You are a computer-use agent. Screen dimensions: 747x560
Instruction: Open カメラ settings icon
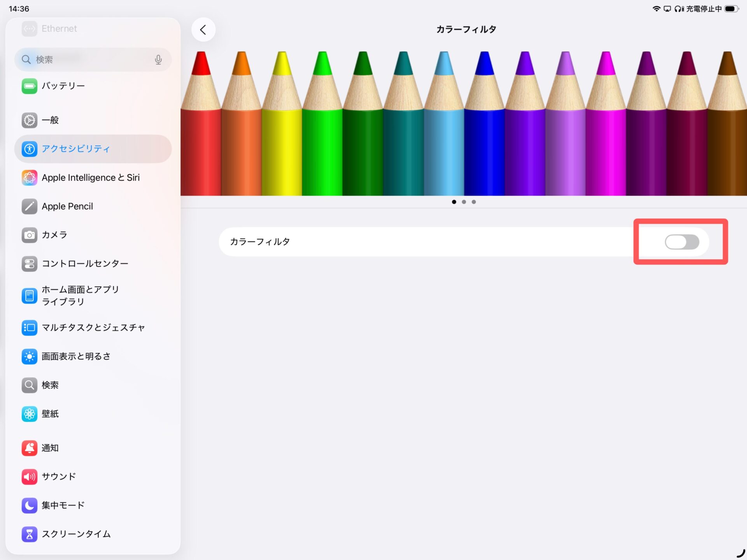(x=30, y=235)
